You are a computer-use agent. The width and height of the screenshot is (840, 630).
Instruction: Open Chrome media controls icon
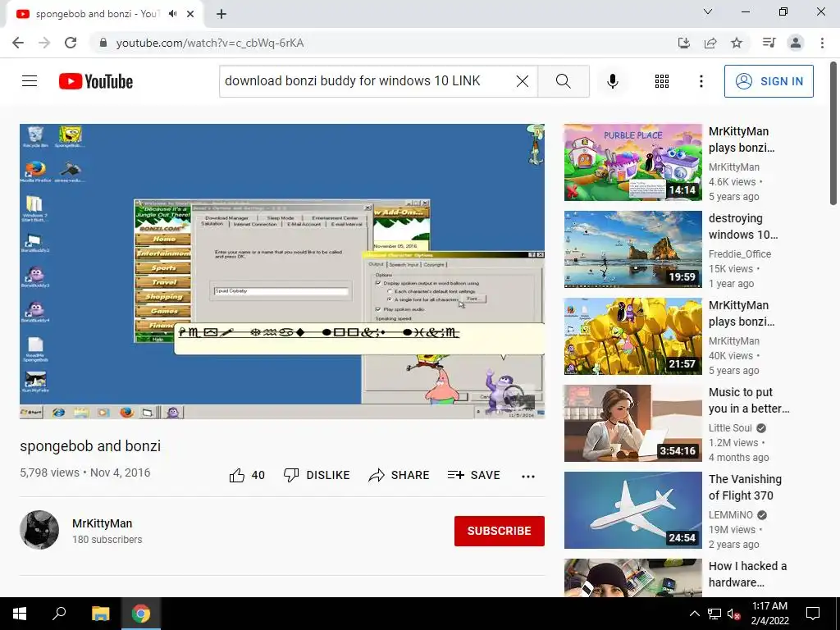click(769, 43)
